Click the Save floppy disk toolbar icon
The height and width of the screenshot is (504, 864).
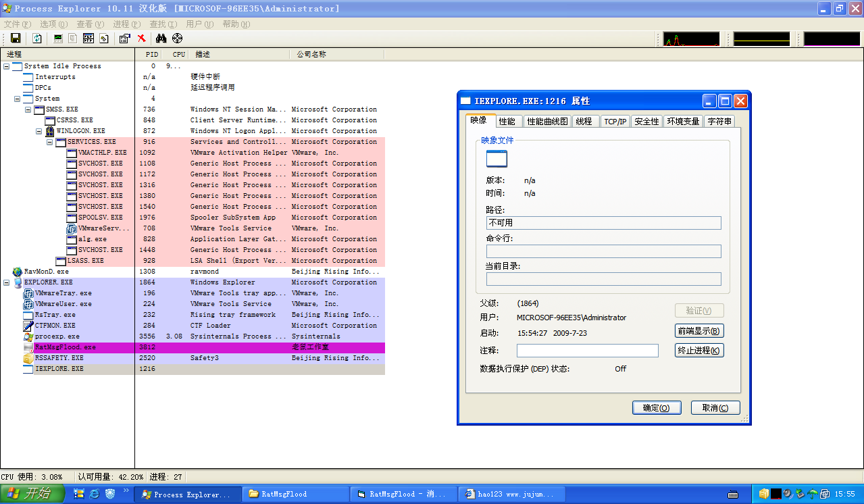[15, 39]
